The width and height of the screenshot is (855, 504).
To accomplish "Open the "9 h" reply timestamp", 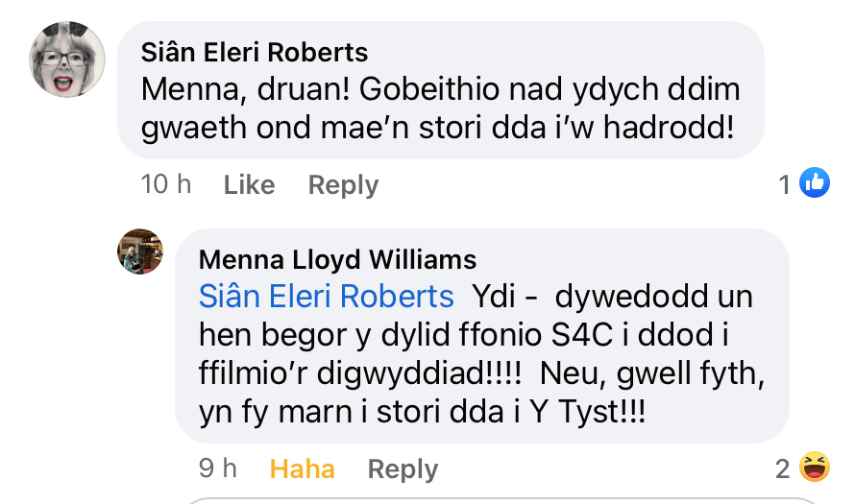I will [x=217, y=468].
